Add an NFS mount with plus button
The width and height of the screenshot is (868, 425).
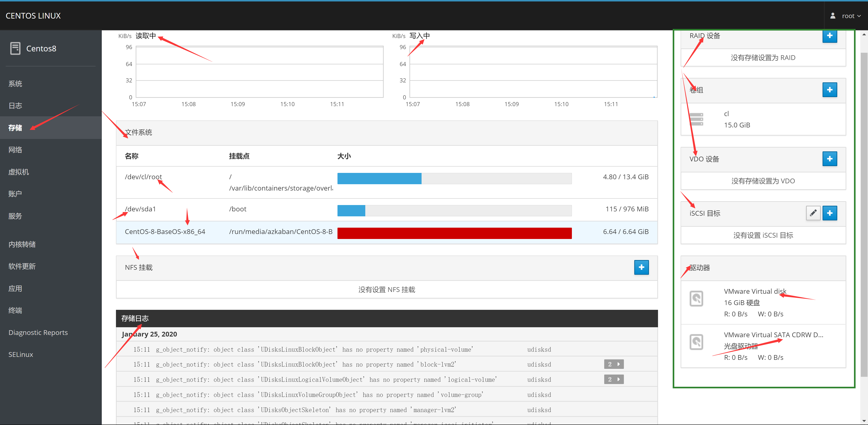coord(641,267)
